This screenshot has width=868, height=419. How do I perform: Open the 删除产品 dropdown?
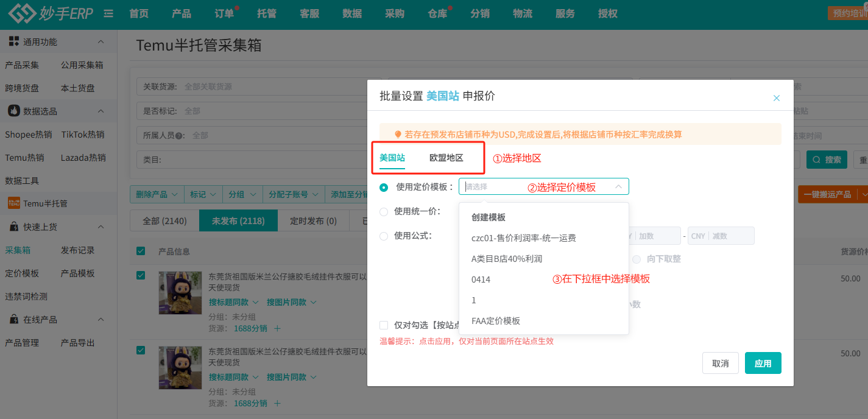pos(157,194)
